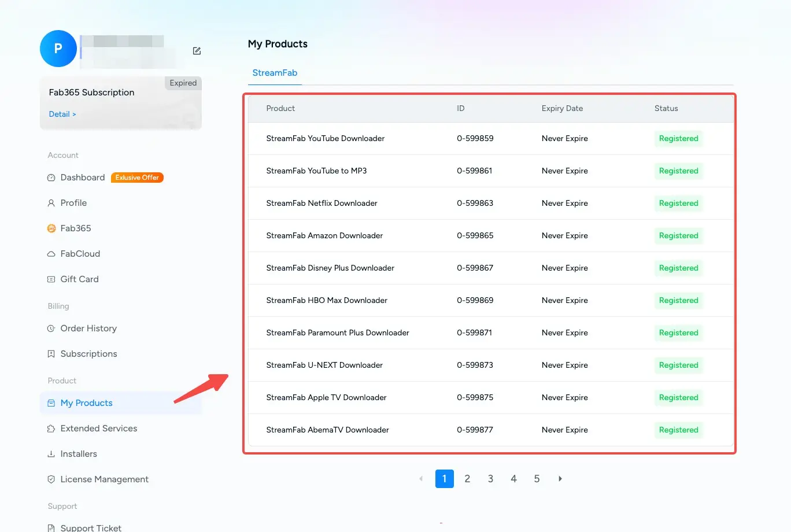Go to page 3
The image size is (791, 532).
[490, 479]
